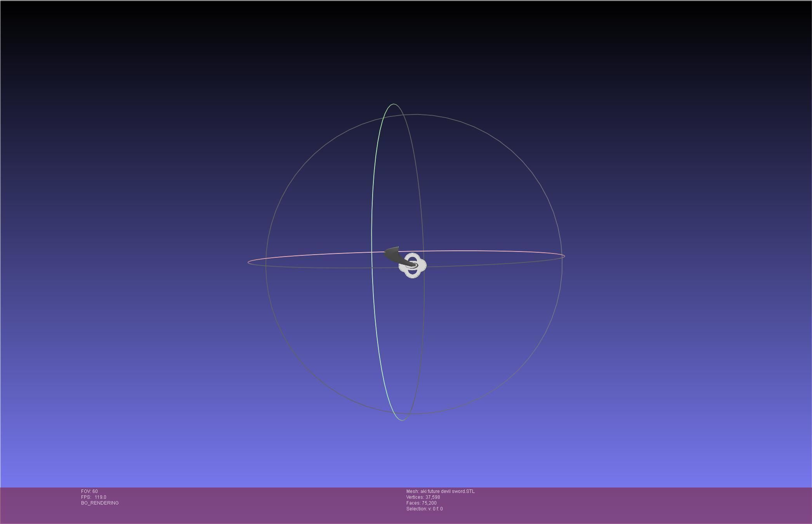Click the Faces: 75,200 info line
Screen dimensions: 812x524
[x=421, y=503]
